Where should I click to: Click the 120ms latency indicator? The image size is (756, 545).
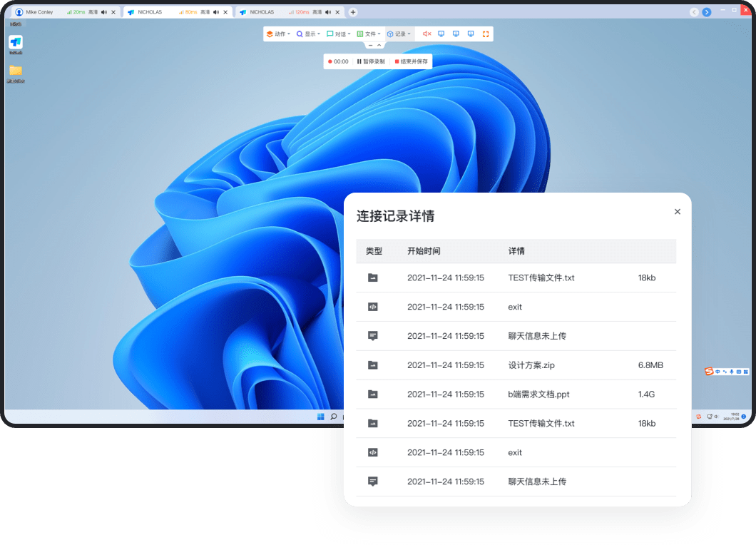[x=299, y=12]
